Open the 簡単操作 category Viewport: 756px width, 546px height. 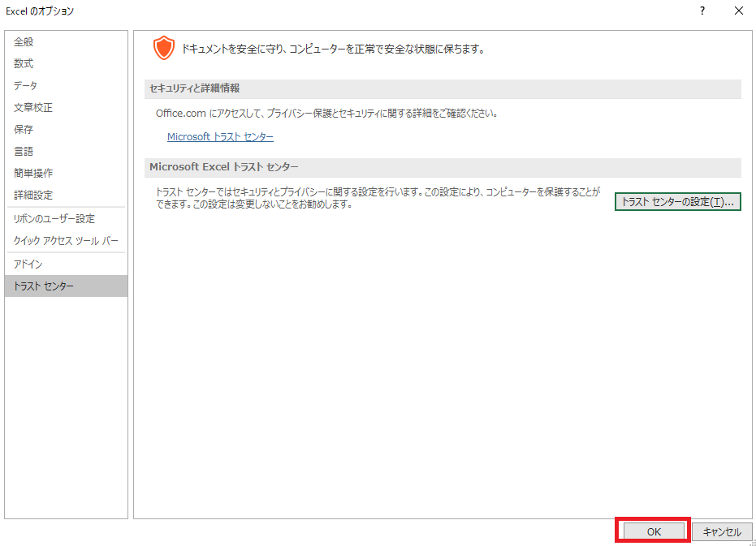point(66,173)
